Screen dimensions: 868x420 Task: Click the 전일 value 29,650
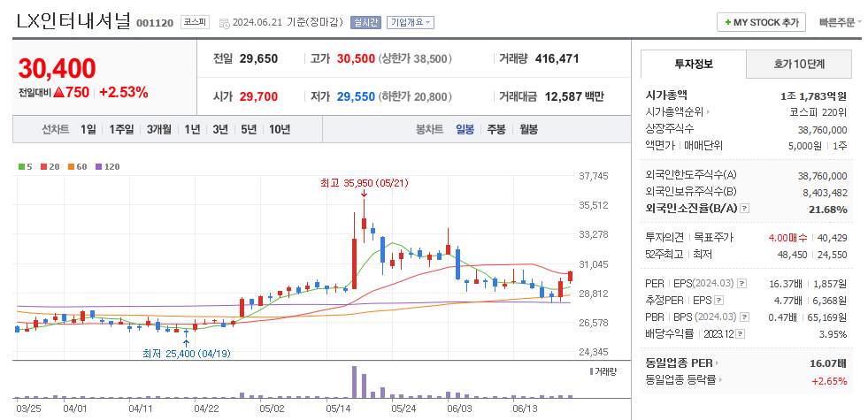258,58
